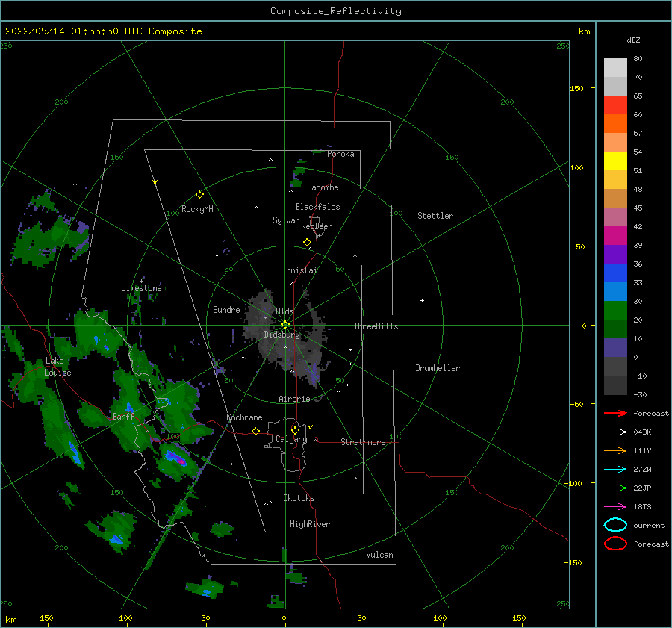Click the Lacombe city label
Viewport: 672px width, 628px height.
click(323, 187)
